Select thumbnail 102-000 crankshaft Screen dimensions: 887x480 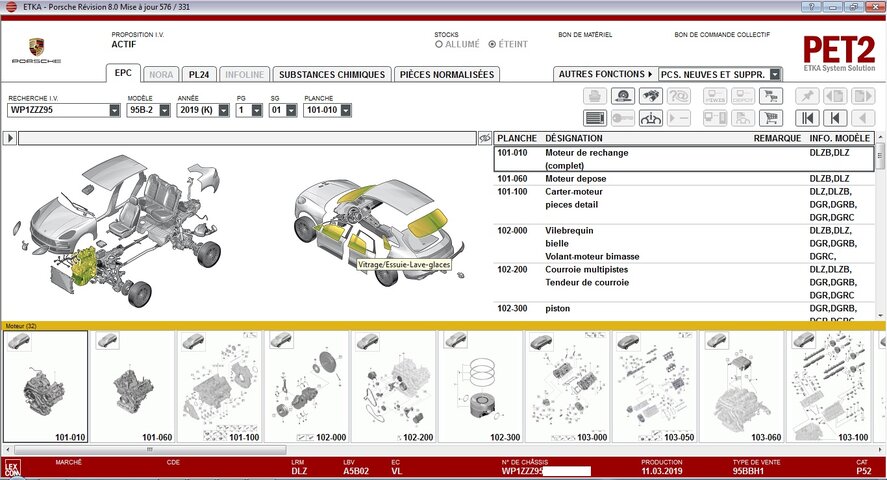click(x=307, y=387)
